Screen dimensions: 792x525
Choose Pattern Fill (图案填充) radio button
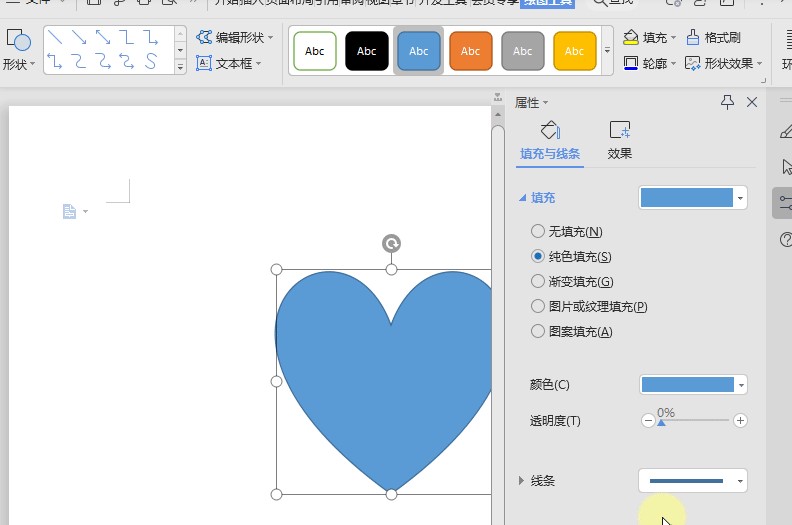coord(538,331)
